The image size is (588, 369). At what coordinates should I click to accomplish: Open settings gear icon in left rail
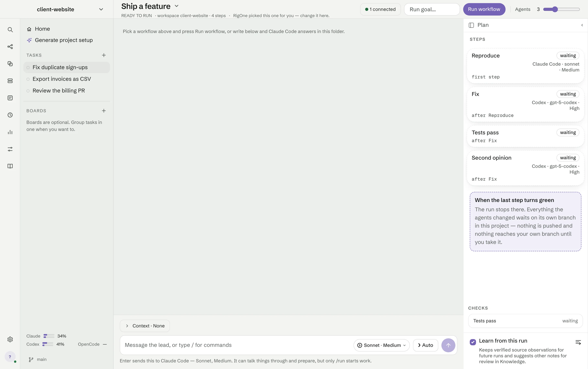click(10, 339)
